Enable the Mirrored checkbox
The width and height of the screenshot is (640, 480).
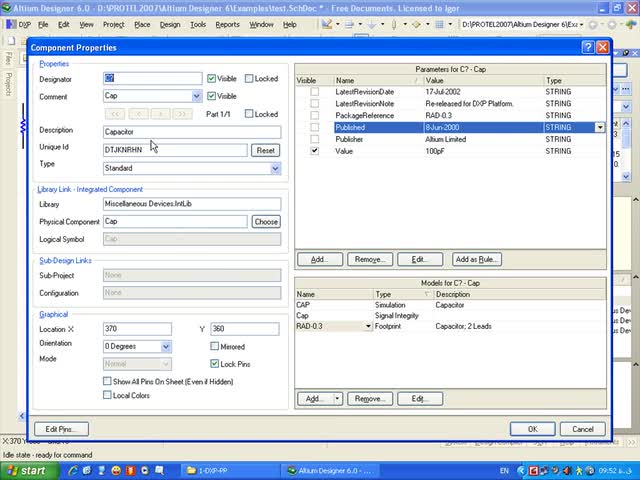[214, 346]
